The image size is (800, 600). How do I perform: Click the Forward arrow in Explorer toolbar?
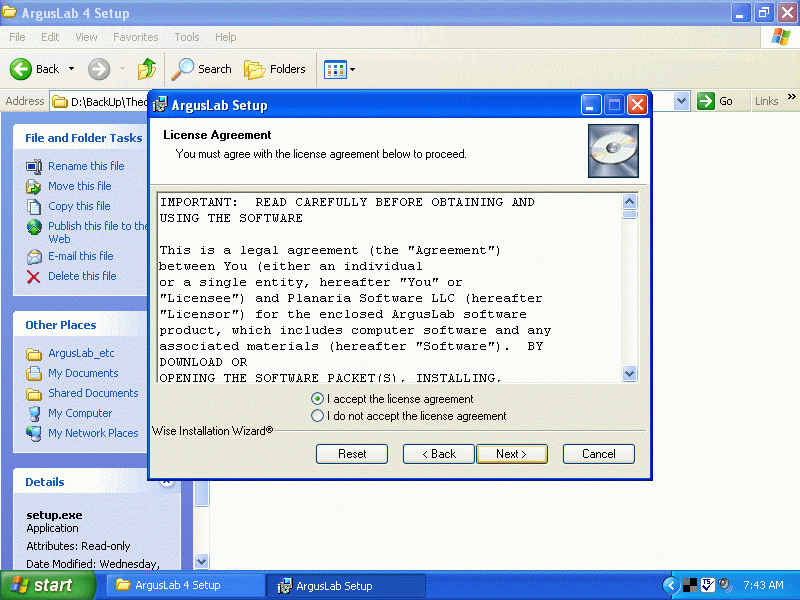click(x=98, y=69)
